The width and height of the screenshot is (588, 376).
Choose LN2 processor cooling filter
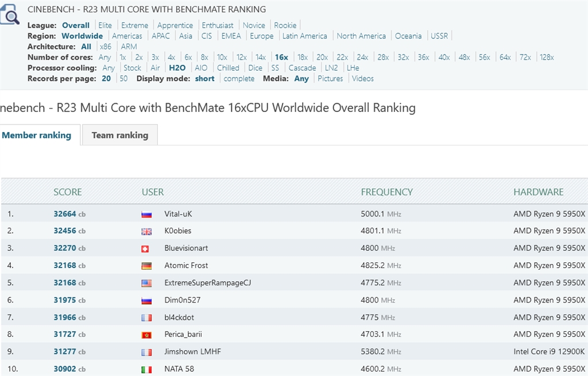[x=331, y=68]
